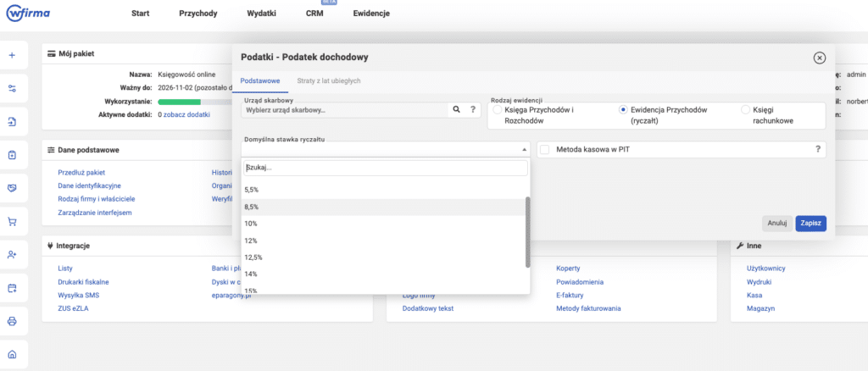Screen dimensions: 868x371
Task: Click the help question mark by Urząd skarbowy
Action: (x=473, y=109)
